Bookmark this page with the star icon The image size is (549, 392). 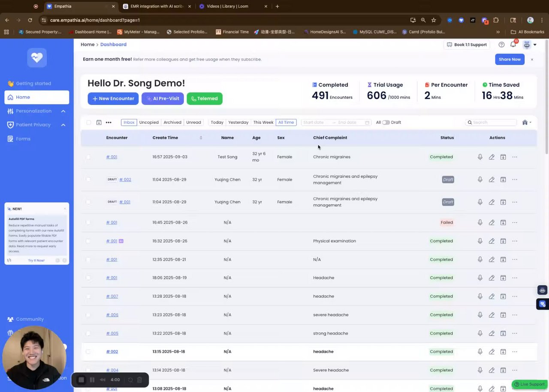click(434, 20)
